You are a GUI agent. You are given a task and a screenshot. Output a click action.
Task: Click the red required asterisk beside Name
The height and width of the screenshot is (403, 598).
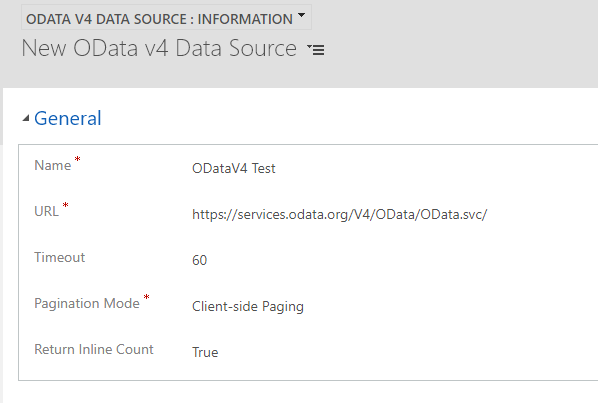[77, 159]
